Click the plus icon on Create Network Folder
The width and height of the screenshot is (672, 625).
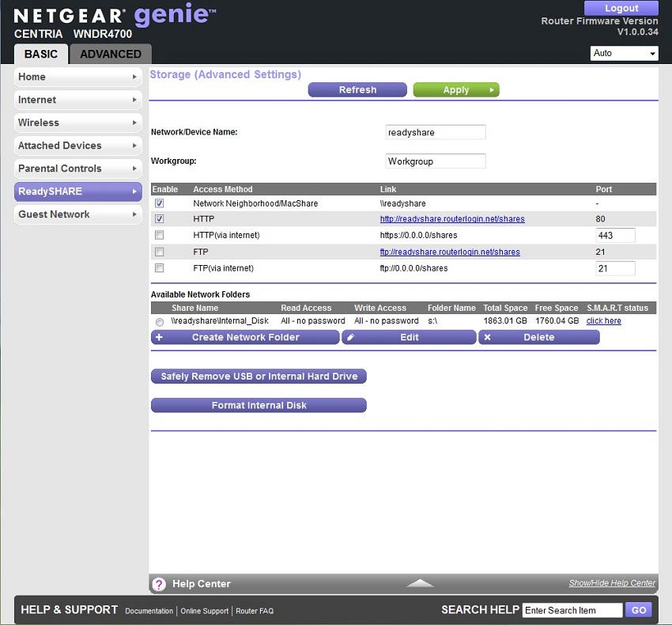pyautogui.click(x=159, y=337)
